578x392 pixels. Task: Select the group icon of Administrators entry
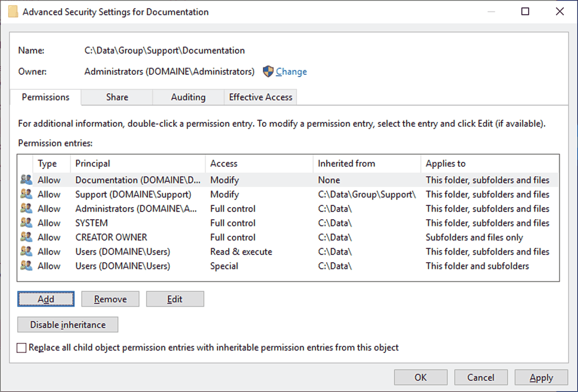pos(26,208)
